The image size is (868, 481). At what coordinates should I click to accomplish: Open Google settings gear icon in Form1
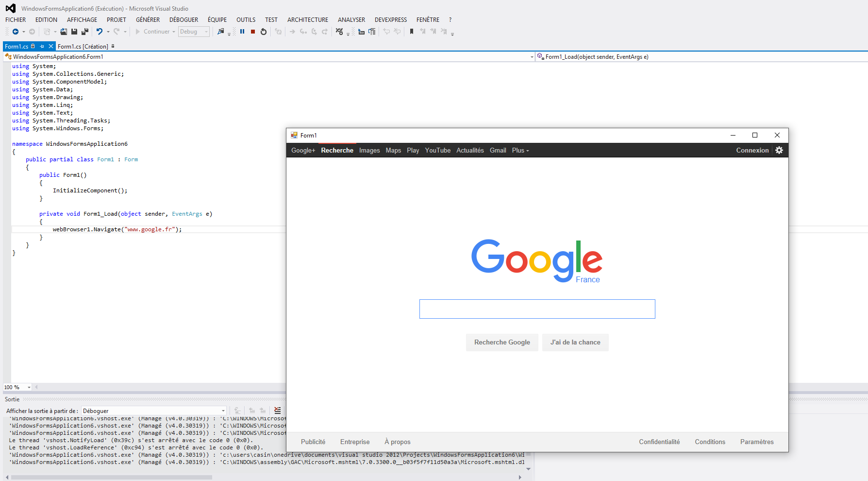click(x=779, y=150)
